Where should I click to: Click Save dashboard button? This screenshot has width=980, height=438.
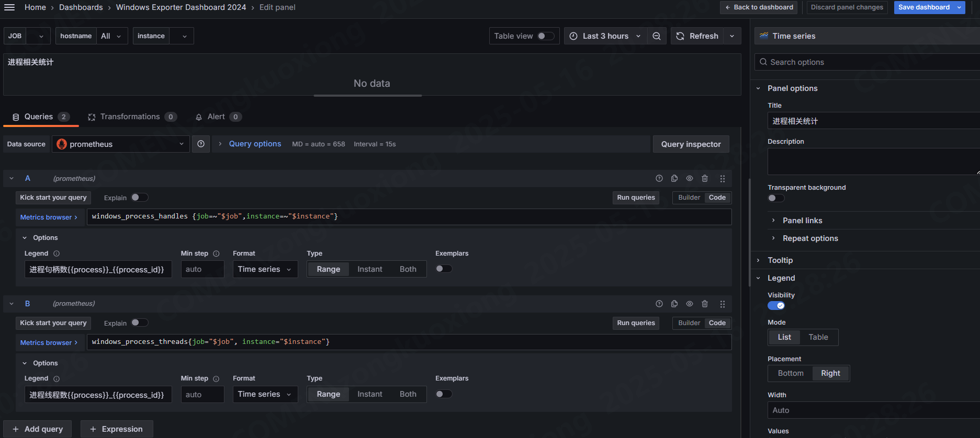coord(923,7)
